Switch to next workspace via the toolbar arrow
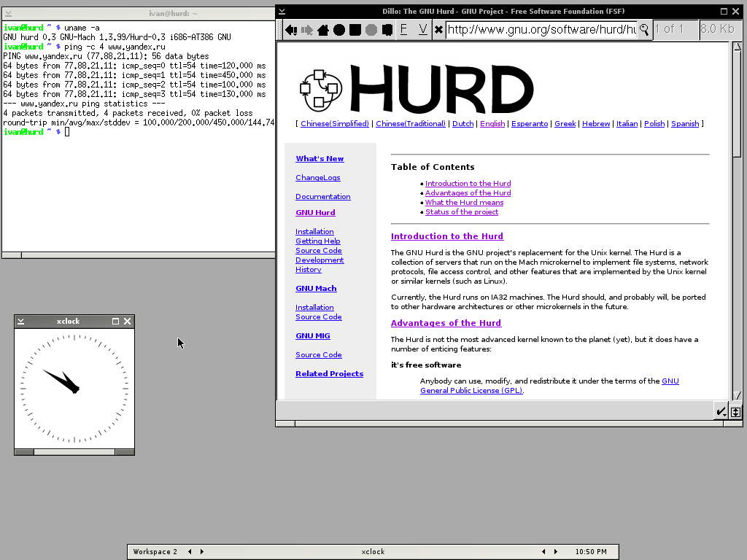 coord(202,551)
